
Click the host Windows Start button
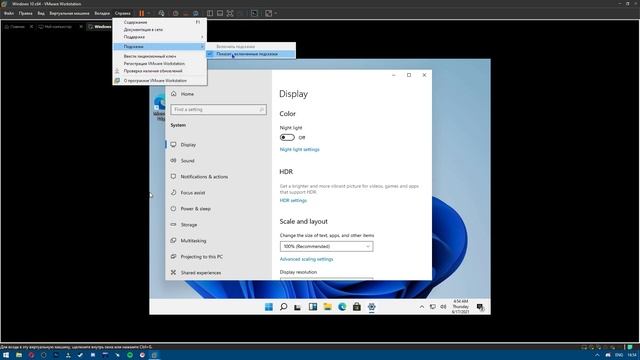point(6,355)
